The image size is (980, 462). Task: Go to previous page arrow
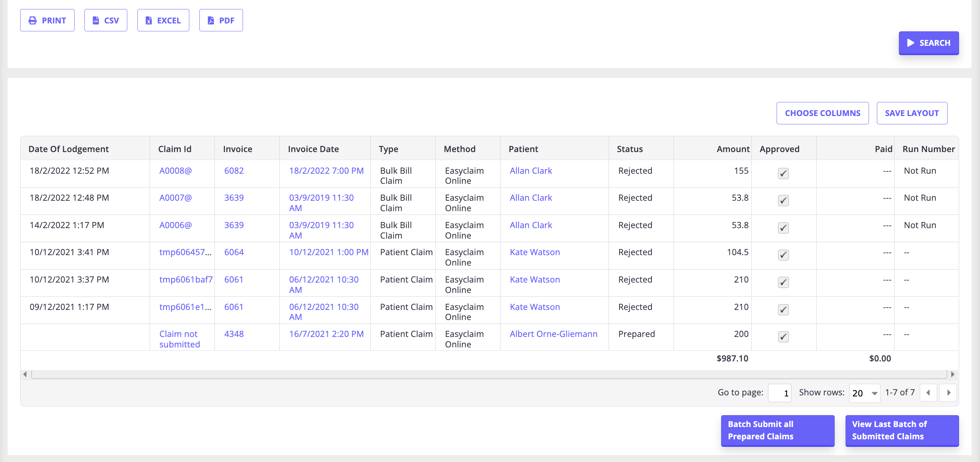click(x=928, y=392)
